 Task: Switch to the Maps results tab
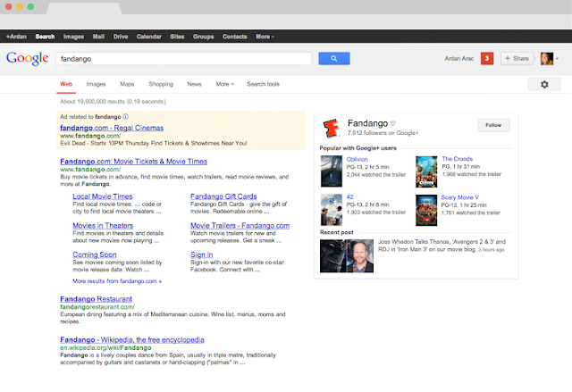tap(127, 84)
